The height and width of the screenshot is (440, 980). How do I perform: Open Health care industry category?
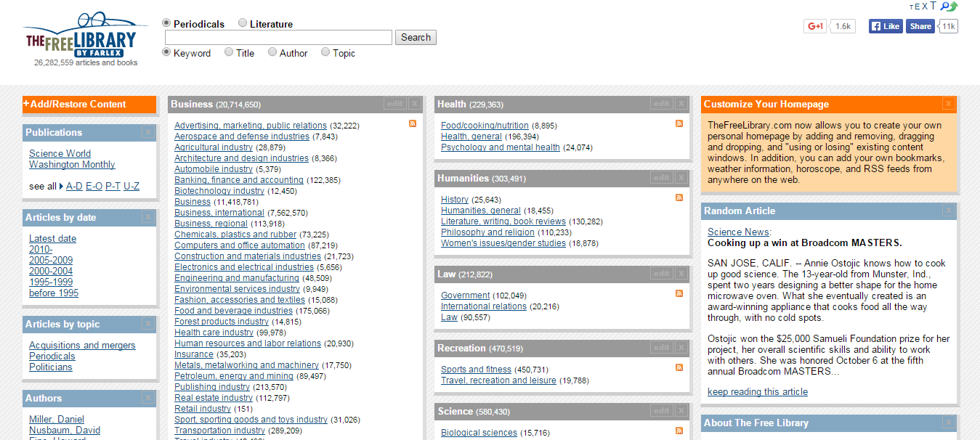(x=214, y=333)
